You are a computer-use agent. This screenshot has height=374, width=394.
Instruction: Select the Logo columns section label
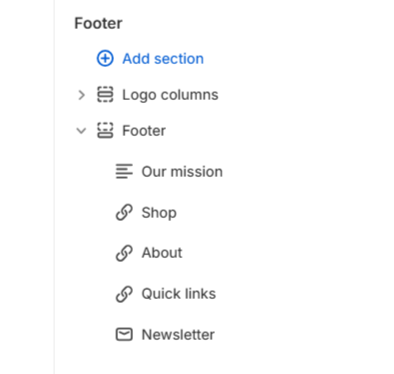pos(170,95)
